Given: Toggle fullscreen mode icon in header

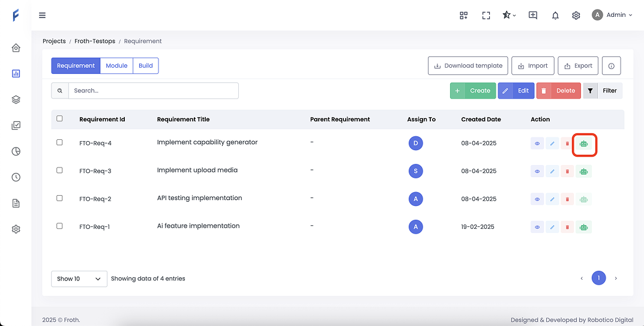Looking at the screenshot, I should pos(486,16).
